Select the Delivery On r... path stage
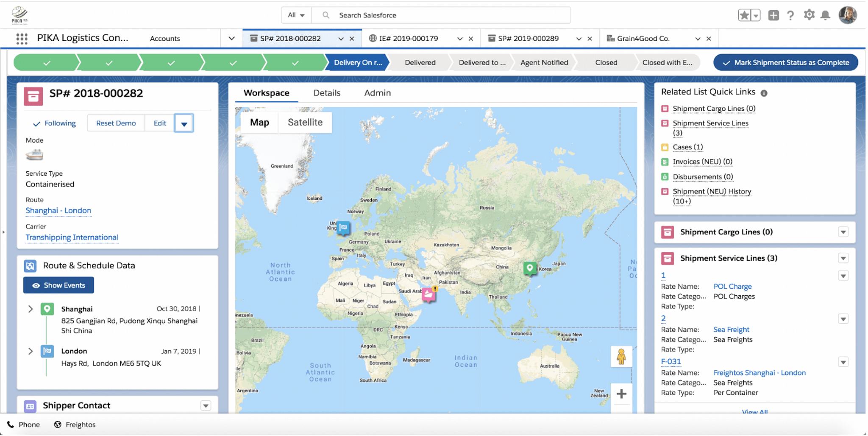Viewport: 868px width, 436px height. click(358, 62)
